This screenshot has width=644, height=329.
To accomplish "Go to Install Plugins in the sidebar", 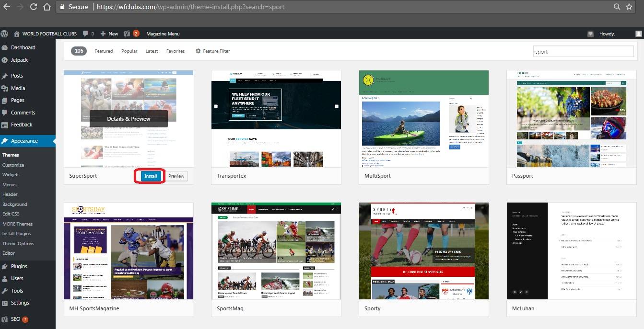I will [16, 234].
